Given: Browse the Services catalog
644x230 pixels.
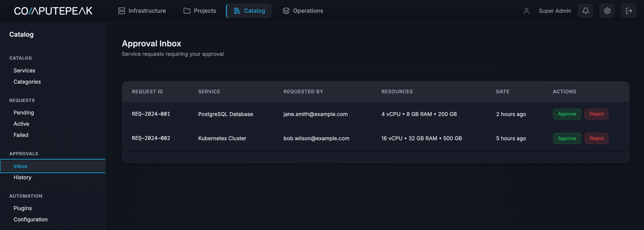Looking at the screenshot, I should (24, 70).
